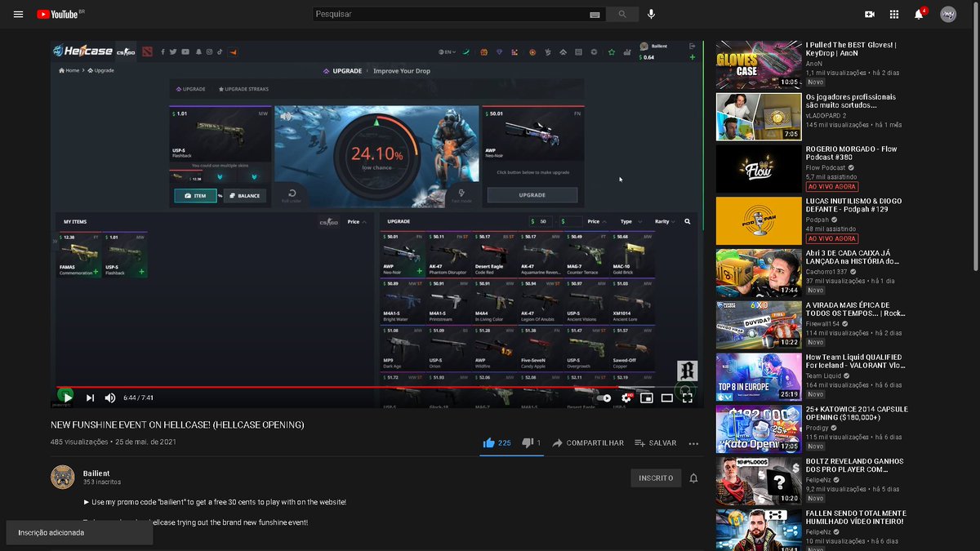Image resolution: width=980 pixels, height=551 pixels.
Task: Click SALVAR to save video
Action: click(x=656, y=443)
